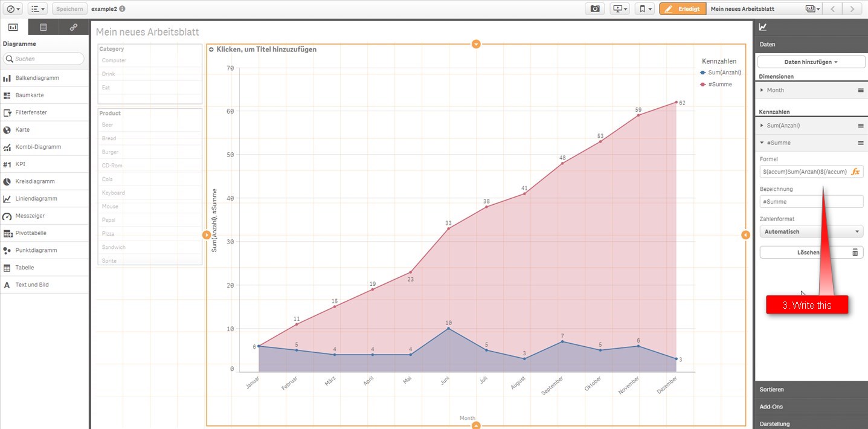Open the screen presentation menu

[620, 9]
